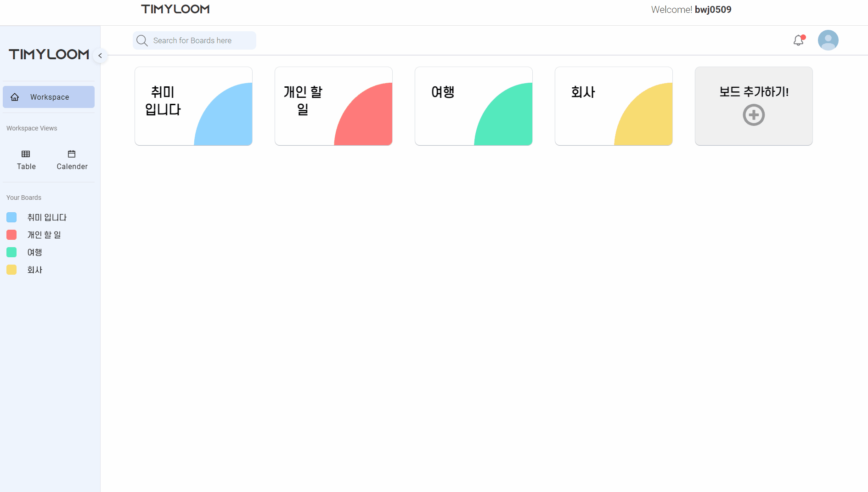Select the Workspace home icon
Screen dimensions: 868x492
tap(15, 97)
